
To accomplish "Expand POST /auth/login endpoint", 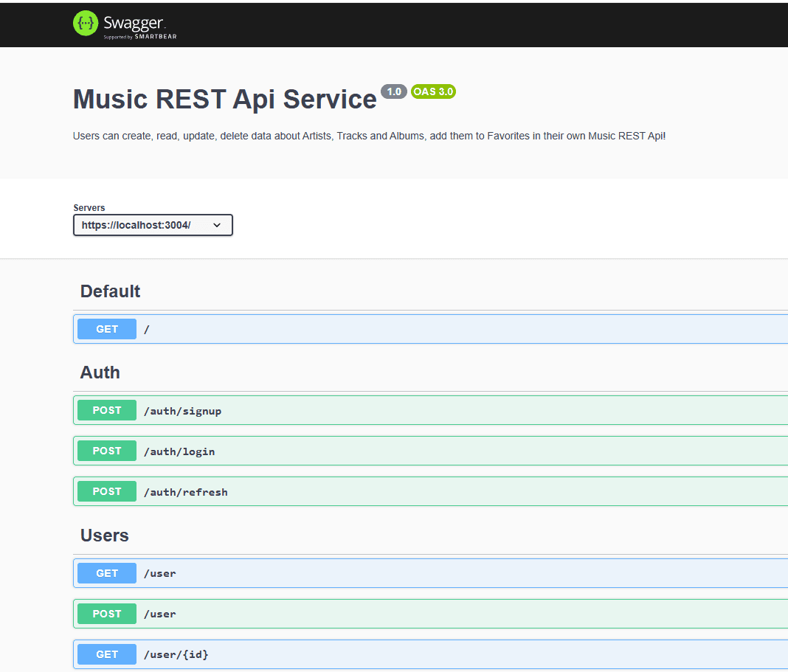I will (x=430, y=451).
